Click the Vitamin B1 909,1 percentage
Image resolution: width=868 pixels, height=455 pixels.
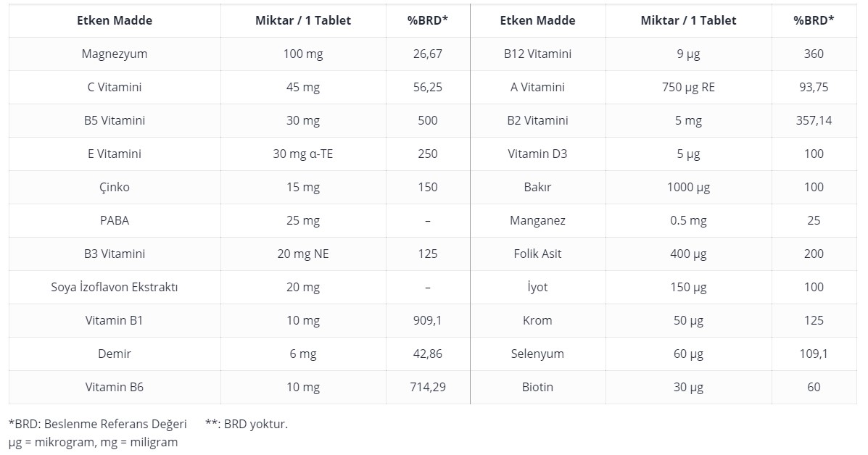tap(427, 320)
